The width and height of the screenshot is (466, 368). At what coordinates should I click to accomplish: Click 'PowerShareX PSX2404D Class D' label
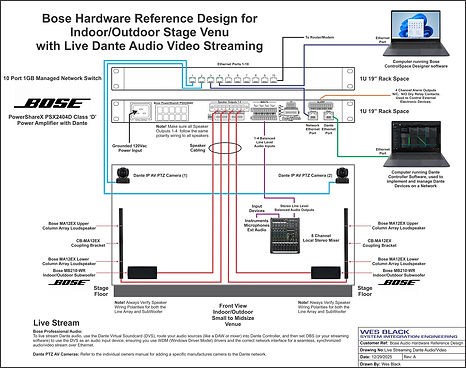[52, 120]
